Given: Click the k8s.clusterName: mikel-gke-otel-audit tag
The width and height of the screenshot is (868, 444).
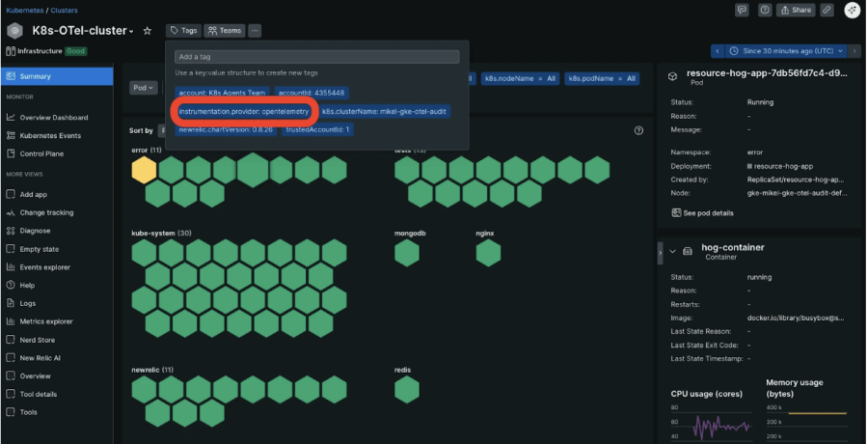Looking at the screenshot, I should [x=384, y=111].
